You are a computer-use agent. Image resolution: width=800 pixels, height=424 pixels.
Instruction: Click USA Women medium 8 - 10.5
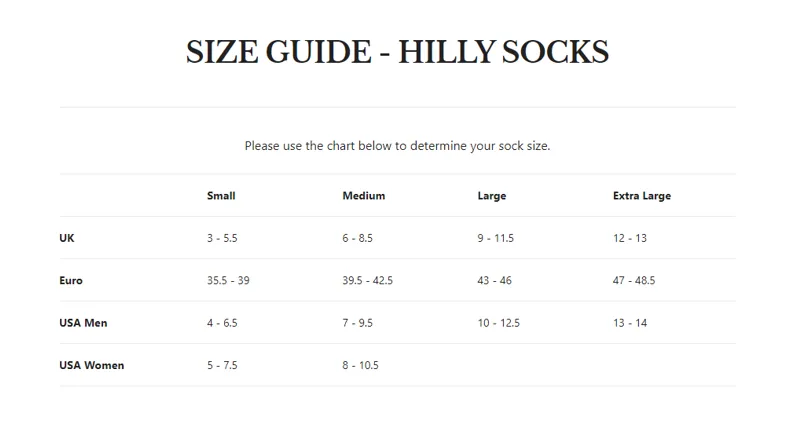pyautogui.click(x=360, y=365)
